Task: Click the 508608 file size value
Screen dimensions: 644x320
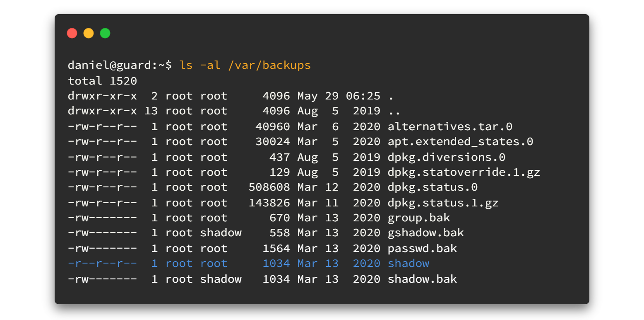Action: tap(269, 187)
